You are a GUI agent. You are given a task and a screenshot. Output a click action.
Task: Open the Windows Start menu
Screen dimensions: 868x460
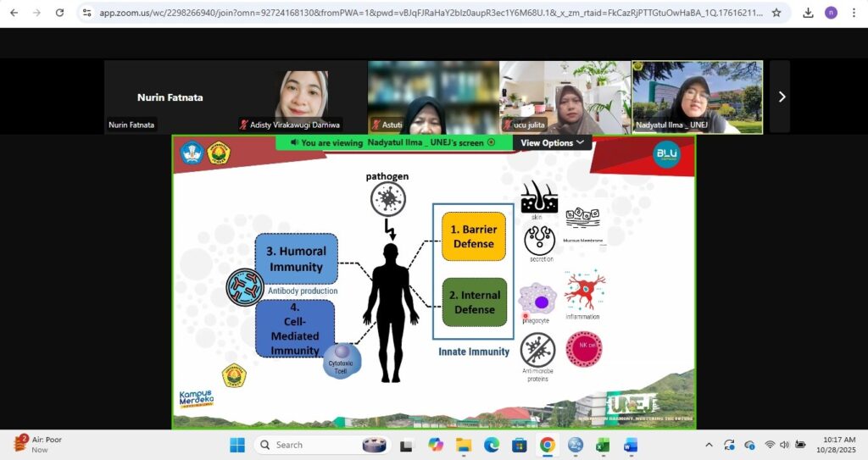236,445
